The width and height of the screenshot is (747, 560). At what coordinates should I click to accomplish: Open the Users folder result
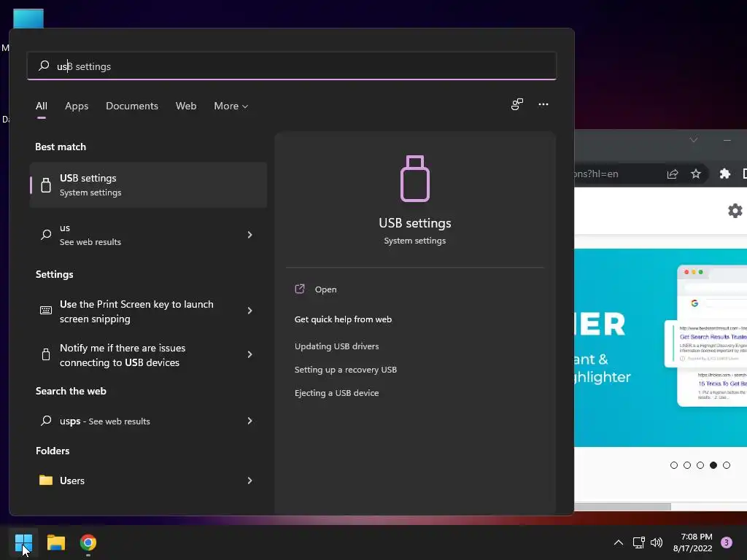click(x=148, y=481)
